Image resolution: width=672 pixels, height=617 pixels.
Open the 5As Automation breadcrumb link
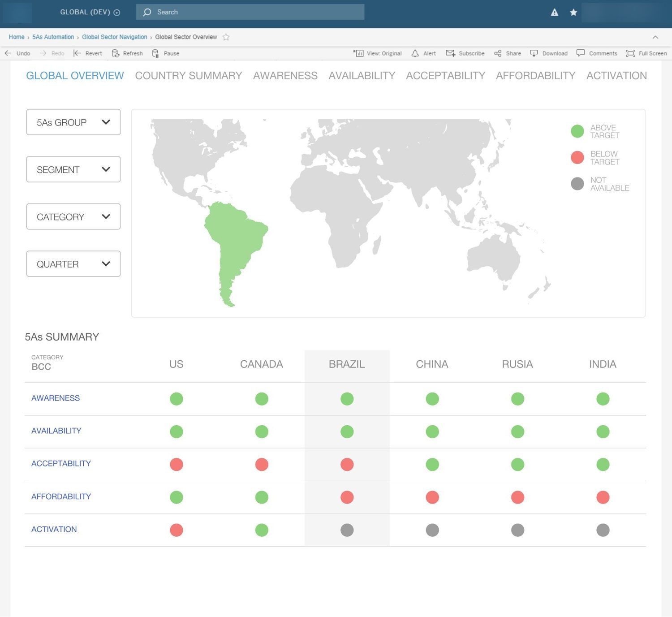pos(53,37)
